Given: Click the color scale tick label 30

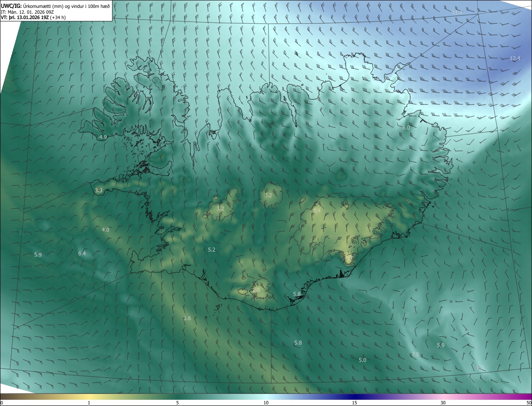Looking at the screenshot, I should pos(443,403).
